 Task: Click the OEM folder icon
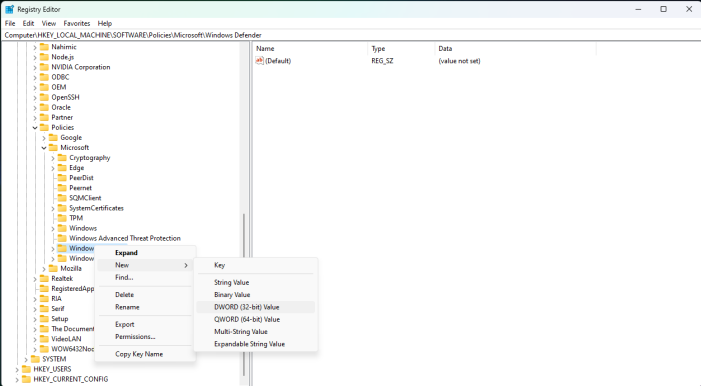point(44,87)
